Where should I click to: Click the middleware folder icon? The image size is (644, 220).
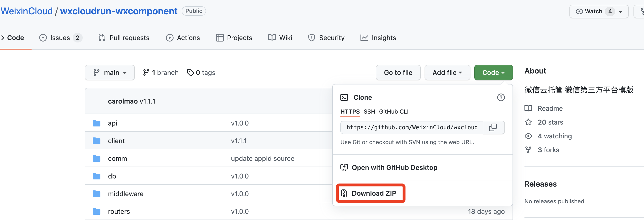coord(97,194)
